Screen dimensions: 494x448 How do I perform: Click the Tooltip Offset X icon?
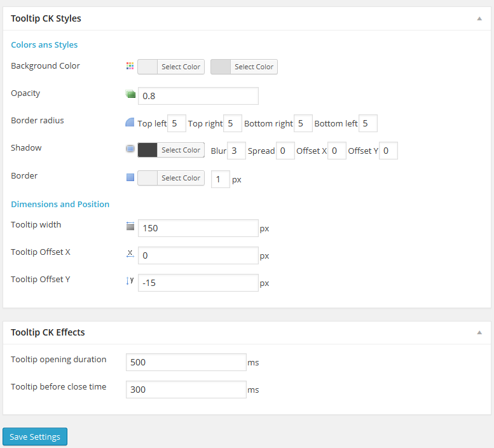(x=130, y=254)
